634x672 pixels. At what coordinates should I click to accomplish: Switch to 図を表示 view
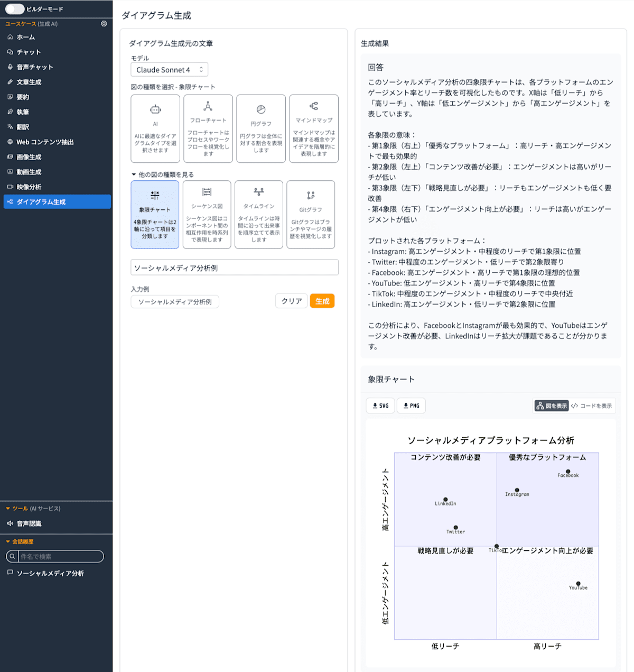point(552,406)
